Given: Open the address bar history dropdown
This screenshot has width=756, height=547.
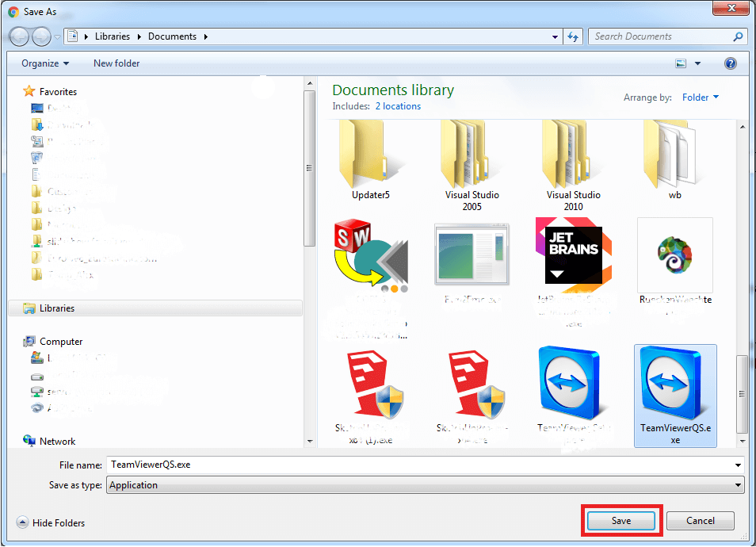Looking at the screenshot, I should [555, 36].
